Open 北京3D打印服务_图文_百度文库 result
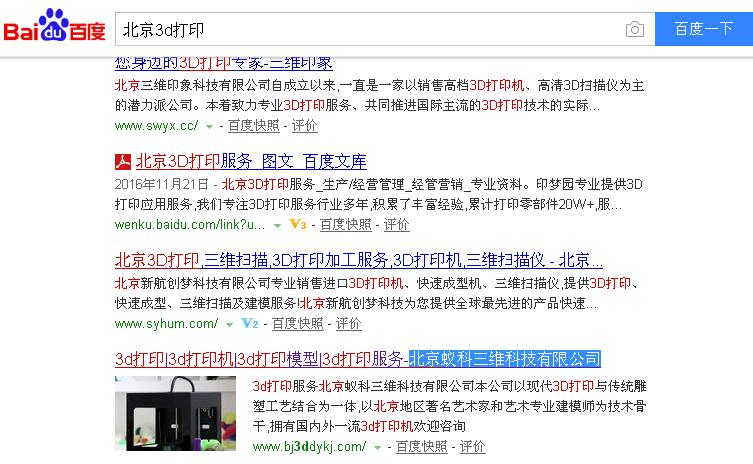This screenshot has width=753, height=464. click(x=251, y=161)
